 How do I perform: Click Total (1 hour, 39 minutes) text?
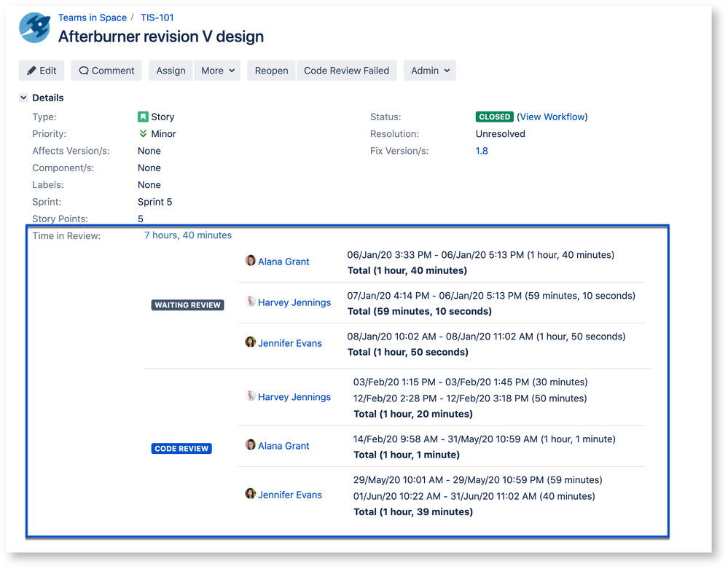tap(413, 512)
